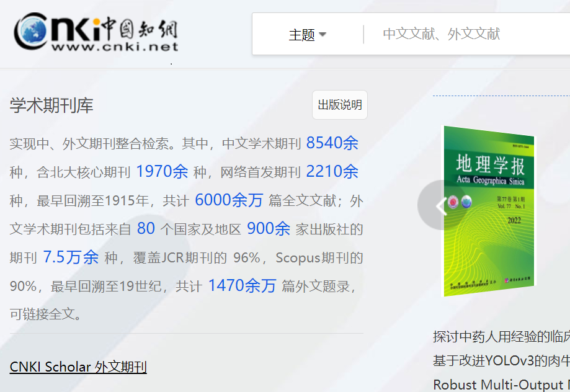This screenshot has height=392, width=570.
Task: Click the 80 countries and regions number
Action: point(146,229)
